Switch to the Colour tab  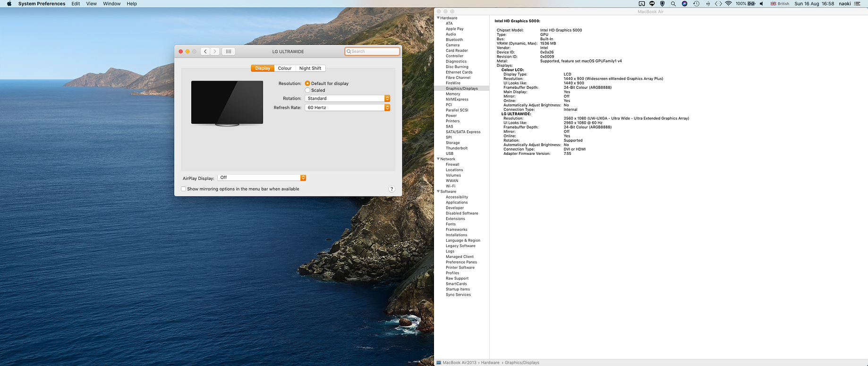[285, 68]
